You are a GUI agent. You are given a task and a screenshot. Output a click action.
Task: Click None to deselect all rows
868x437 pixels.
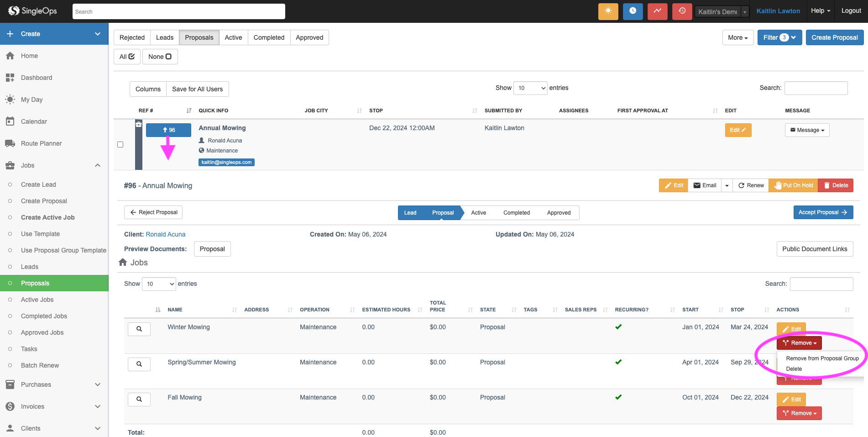[x=160, y=57]
